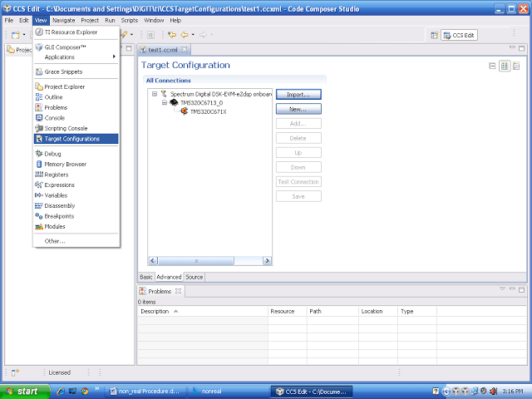
Task: Open the Scripts menu
Action: (130, 20)
